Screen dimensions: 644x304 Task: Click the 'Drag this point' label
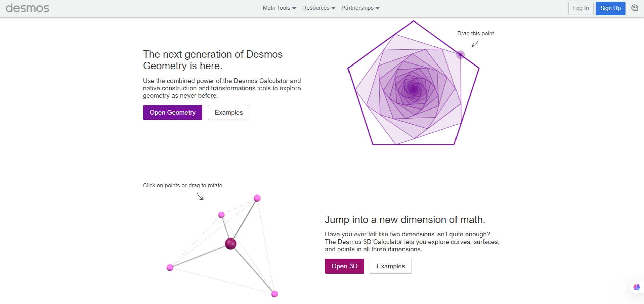[475, 33]
